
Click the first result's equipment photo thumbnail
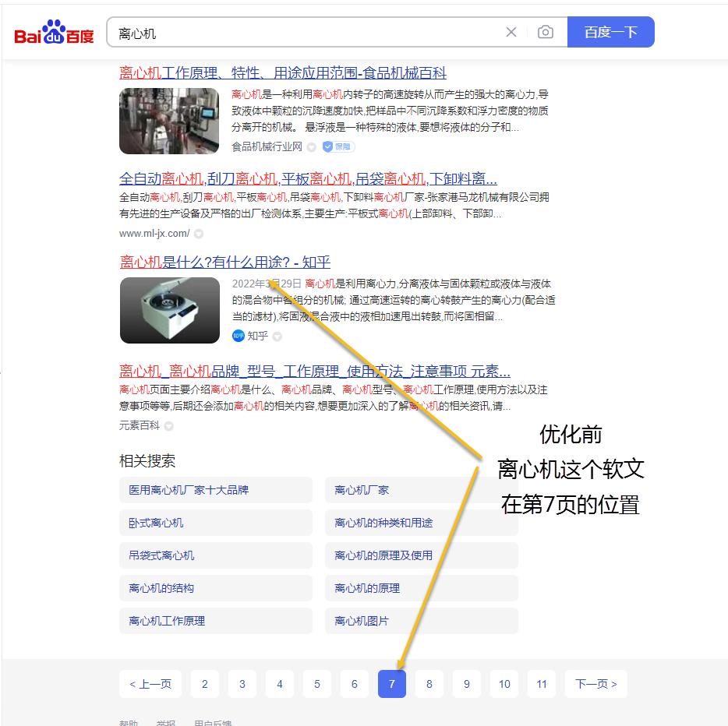[x=169, y=121]
